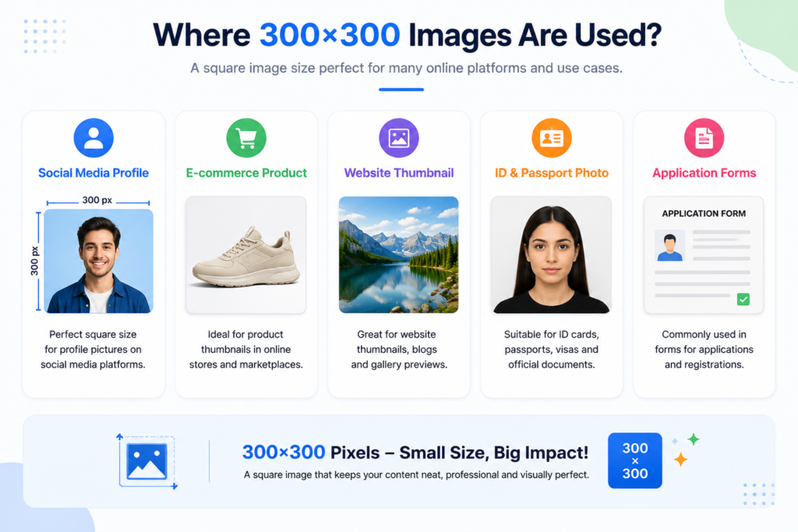798x532 pixels.
Task: Click the orange sparkle star icon
Action: pos(680,460)
